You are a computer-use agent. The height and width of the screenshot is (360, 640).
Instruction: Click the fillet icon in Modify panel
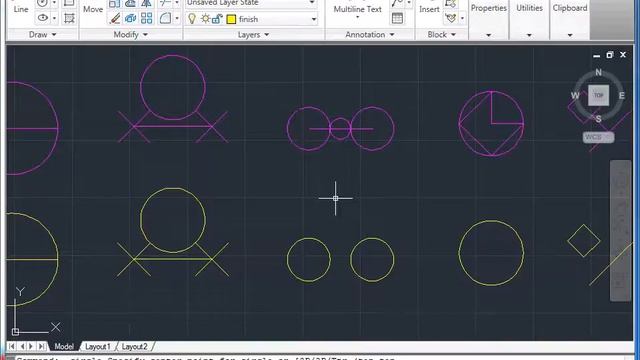(x=165, y=18)
